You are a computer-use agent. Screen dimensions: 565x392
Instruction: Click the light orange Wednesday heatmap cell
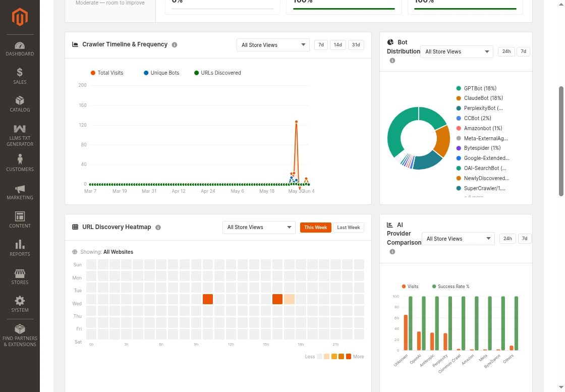(x=290, y=299)
